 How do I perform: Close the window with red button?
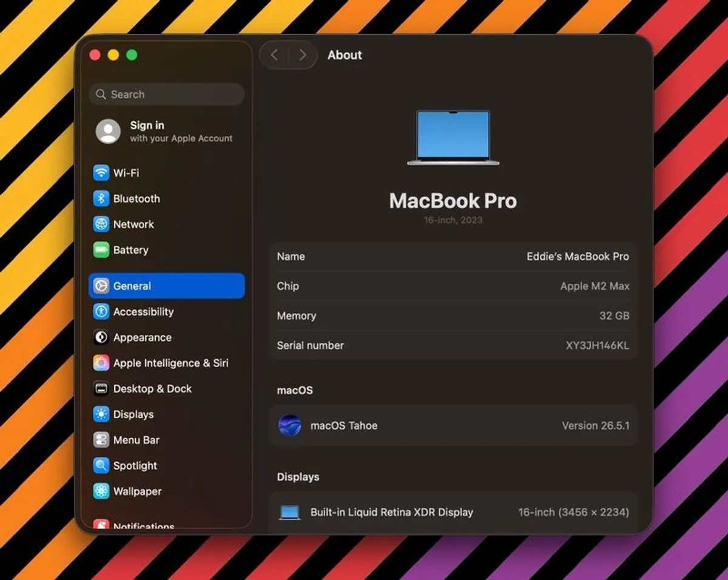(95, 55)
